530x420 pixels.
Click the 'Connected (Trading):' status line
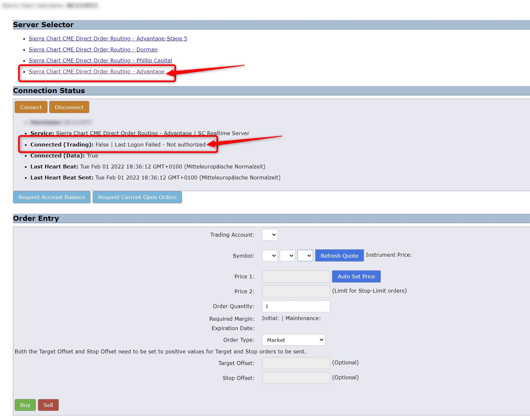pyautogui.click(x=118, y=145)
